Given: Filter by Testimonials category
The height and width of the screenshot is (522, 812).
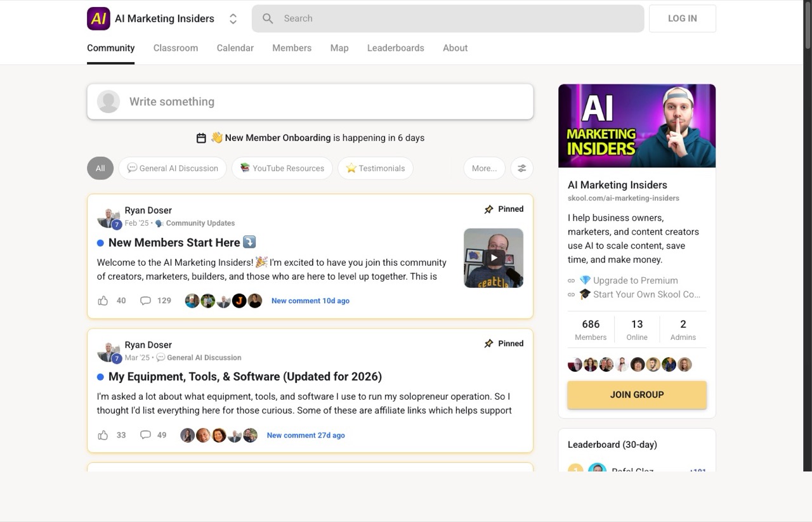Looking at the screenshot, I should click(x=376, y=168).
